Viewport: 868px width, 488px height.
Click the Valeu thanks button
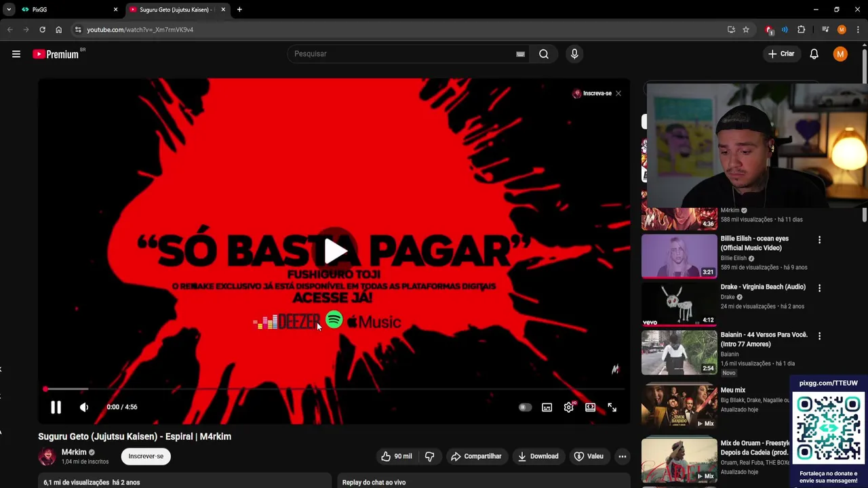(x=589, y=457)
